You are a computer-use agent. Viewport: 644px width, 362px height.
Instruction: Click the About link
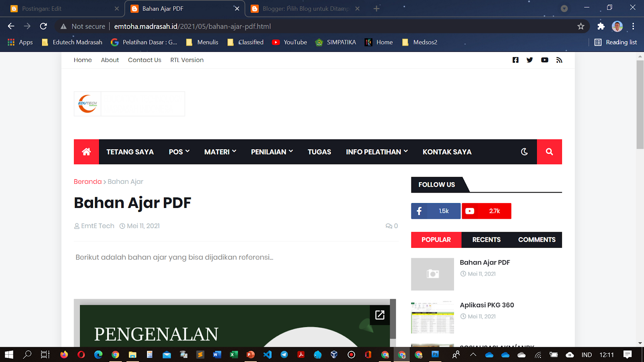pos(110,60)
